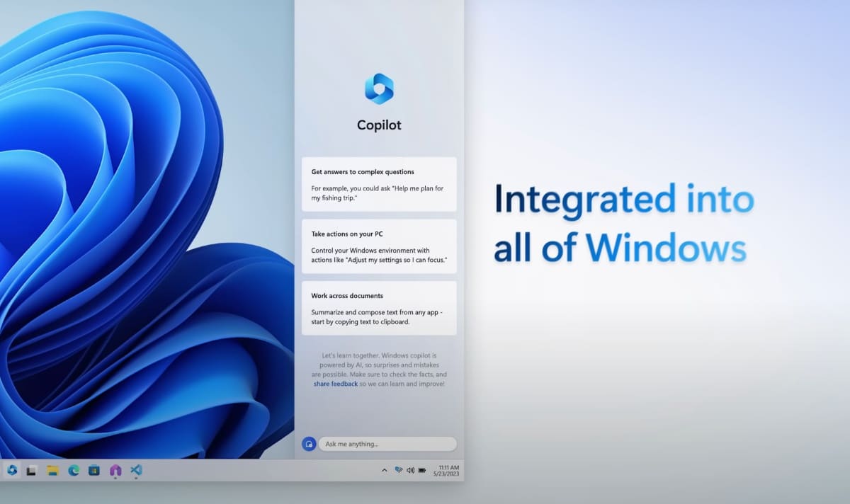This screenshot has height=504, width=850.
Task: Click the Copilot logo in the sidebar
Action: click(x=379, y=88)
